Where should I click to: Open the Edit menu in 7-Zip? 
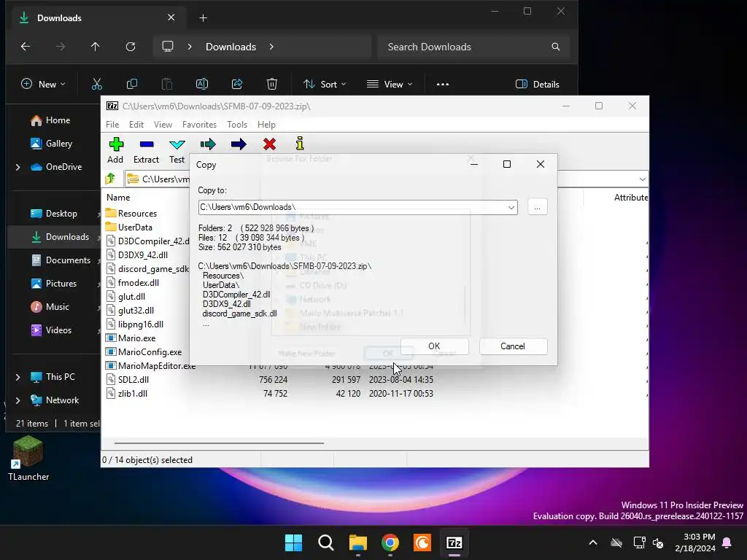point(136,124)
